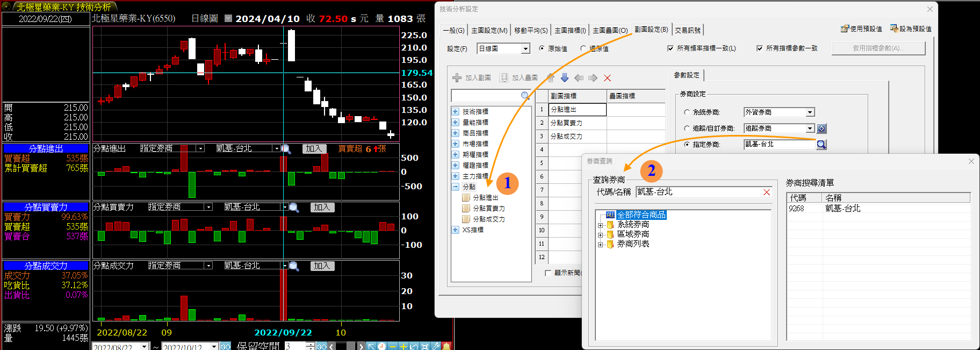Click the 代碼/名稱 broker search field

click(x=698, y=192)
